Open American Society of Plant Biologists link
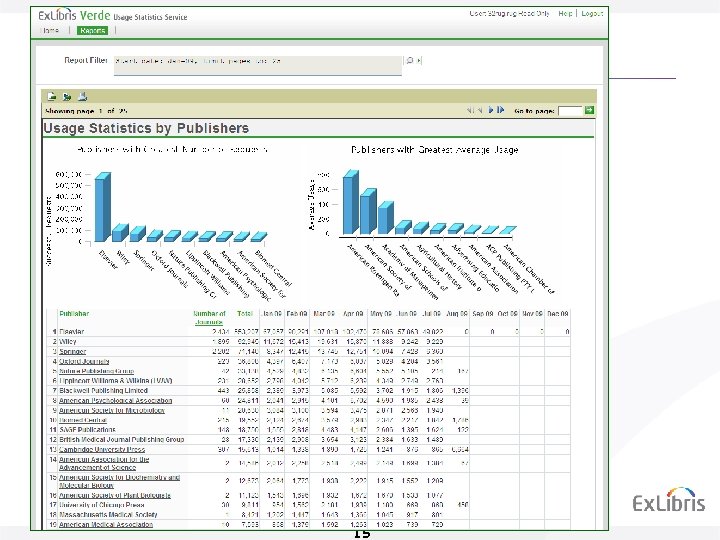Screen dimensions: 720x540 [x=115, y=495]
